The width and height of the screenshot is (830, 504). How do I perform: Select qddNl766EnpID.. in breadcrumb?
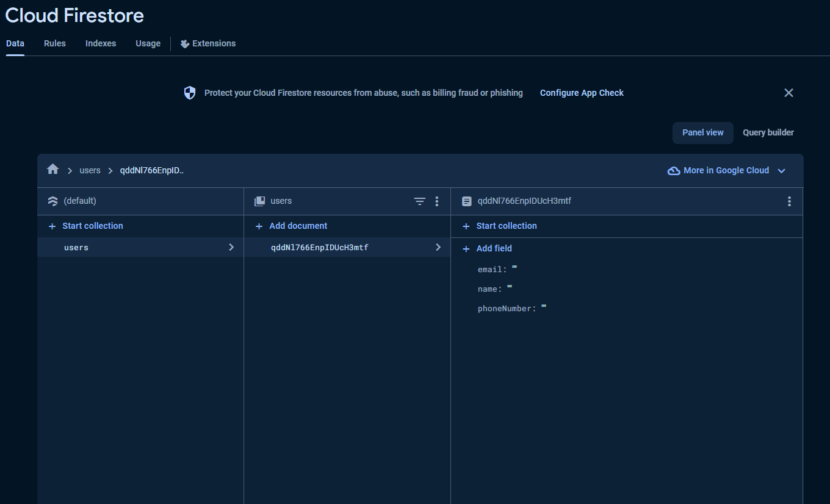151,171
